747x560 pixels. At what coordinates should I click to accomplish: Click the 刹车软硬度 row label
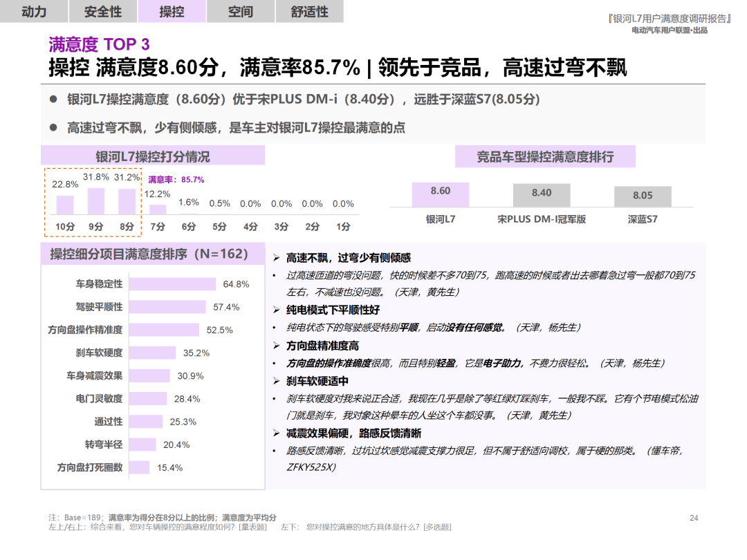point(99,353)
